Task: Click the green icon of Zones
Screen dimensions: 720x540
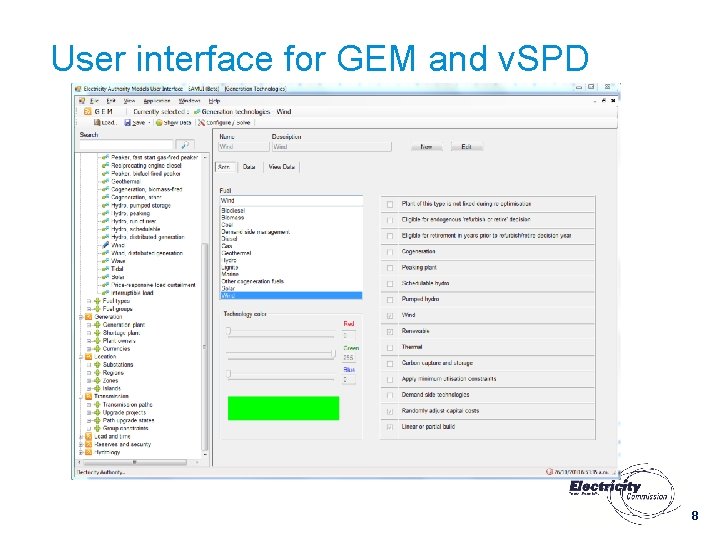Action: [97, 381]
